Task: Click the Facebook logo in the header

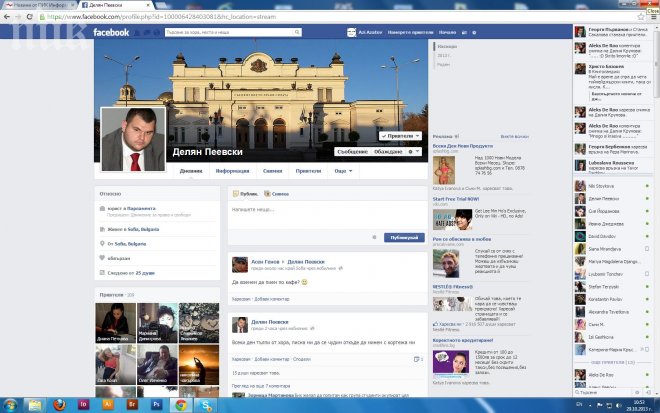Action: click(x=111, y=33)
